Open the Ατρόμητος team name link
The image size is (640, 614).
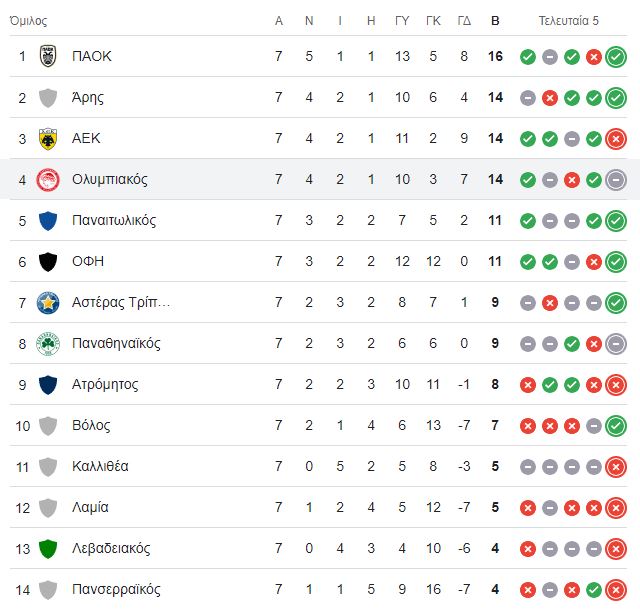coord(105,385)
